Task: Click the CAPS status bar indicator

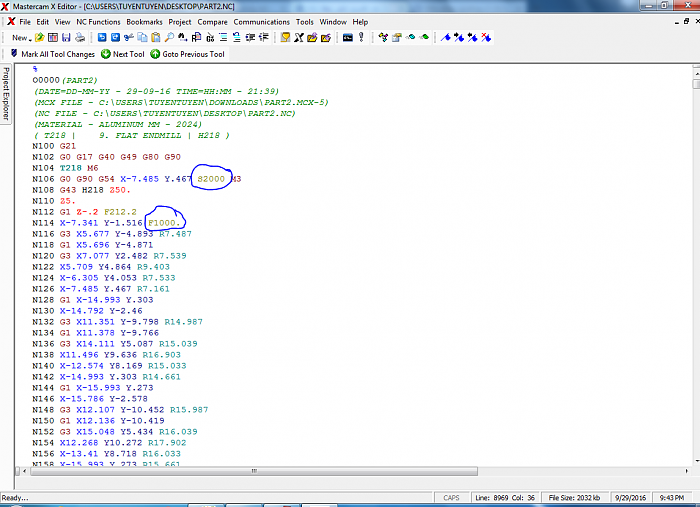Action: [x=451, y=498]
